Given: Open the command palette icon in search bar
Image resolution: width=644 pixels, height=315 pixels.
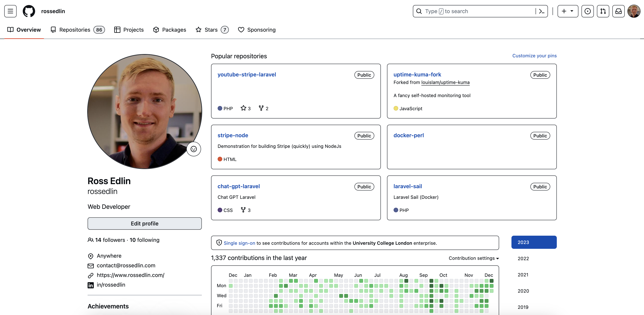Looking at the screenshot, I should (x=542, y=11).
